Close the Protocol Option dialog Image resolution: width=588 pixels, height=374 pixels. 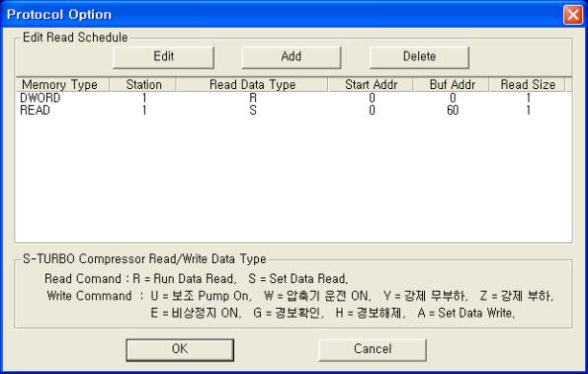573,15
